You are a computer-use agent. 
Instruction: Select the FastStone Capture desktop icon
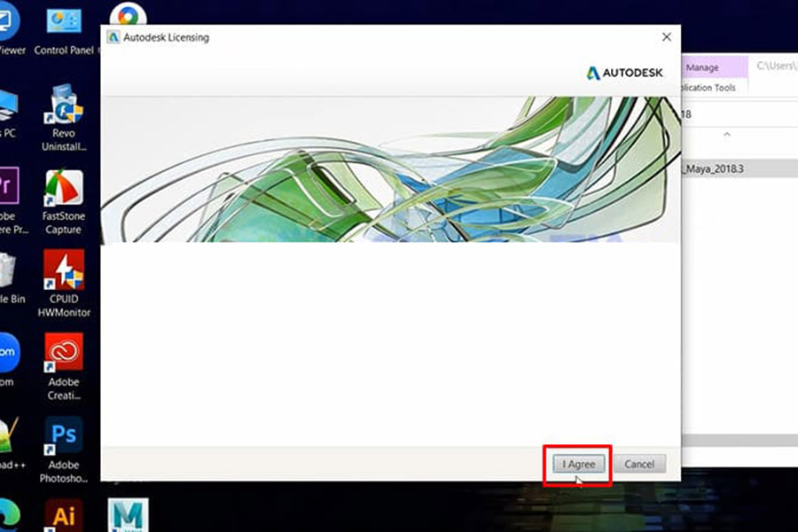click(64, 201)
